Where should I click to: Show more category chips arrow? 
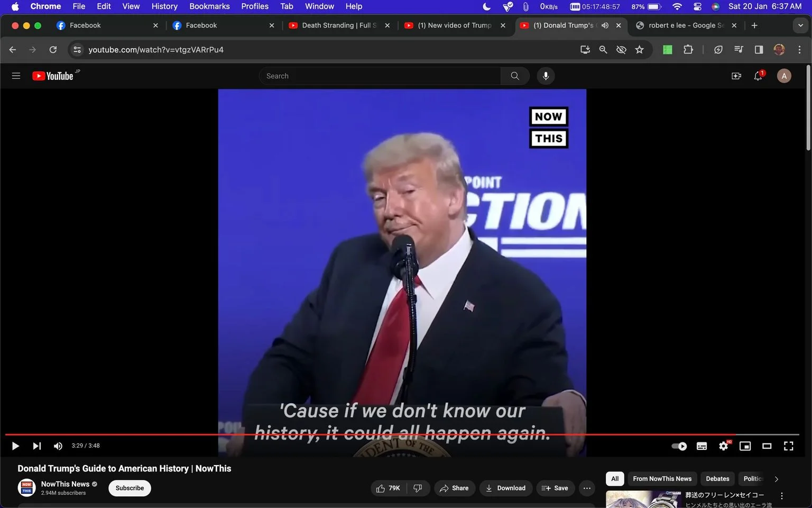click(x=776, y=479)
